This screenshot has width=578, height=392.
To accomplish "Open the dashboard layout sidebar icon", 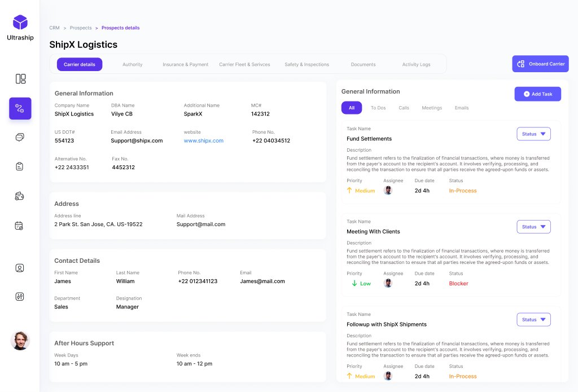I will [x=21, y=79].
